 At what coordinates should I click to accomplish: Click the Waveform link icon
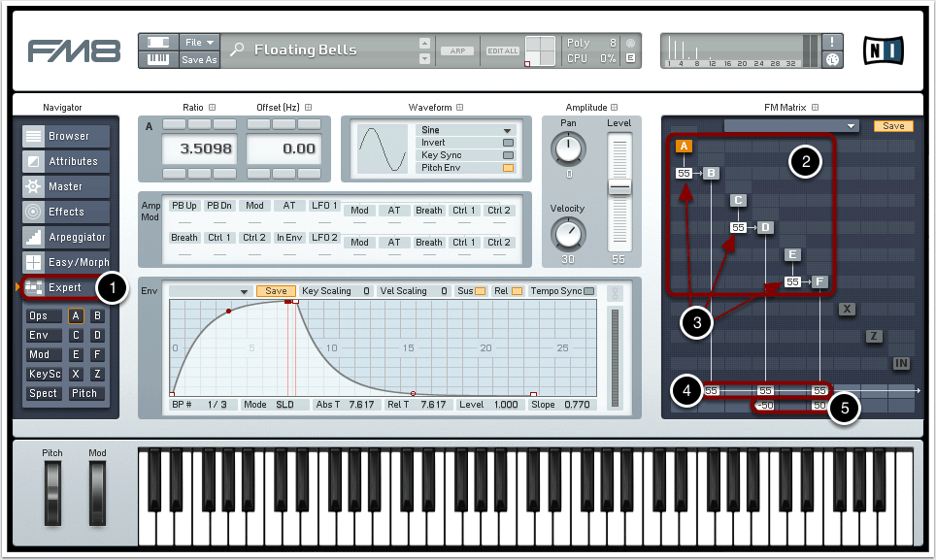[459, 108]
